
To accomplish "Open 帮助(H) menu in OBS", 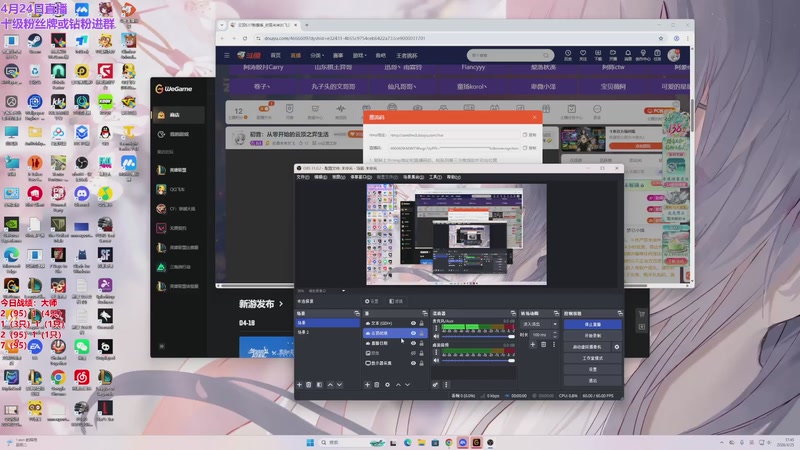I will pyautogui.click(x=454, y=177).
